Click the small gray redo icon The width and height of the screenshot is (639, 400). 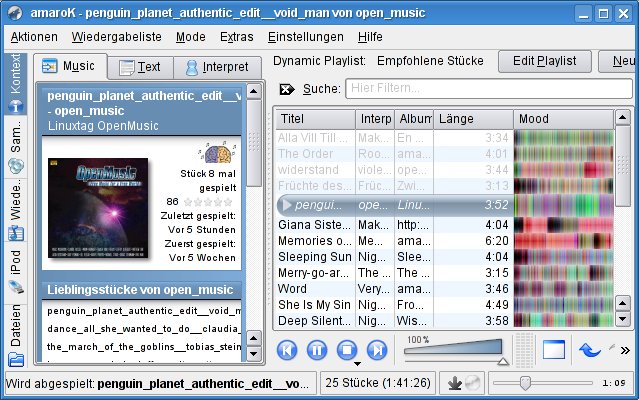click(x=612, y=347)
